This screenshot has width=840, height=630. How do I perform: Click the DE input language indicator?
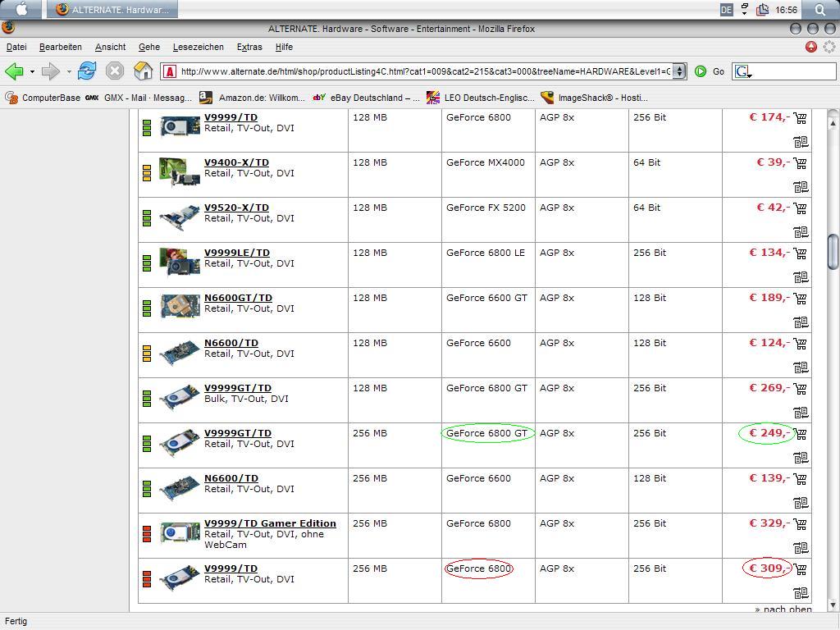[727, 10]
